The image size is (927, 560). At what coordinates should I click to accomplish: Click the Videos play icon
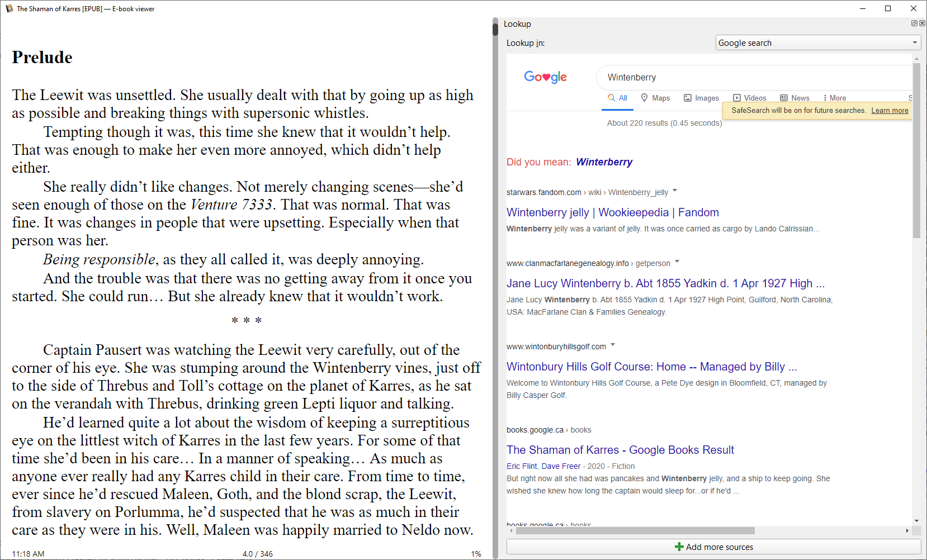click(x=737, y=98)
